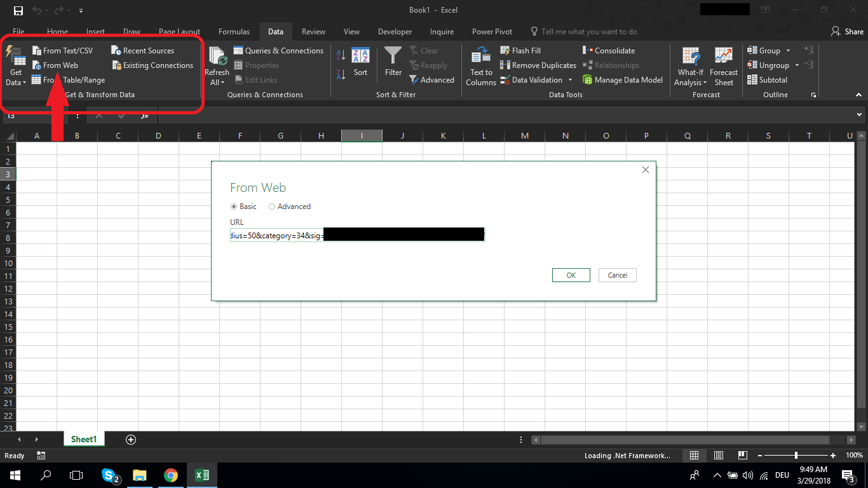Image resolution: width=868 pixels, height=488 pixels.
Task: Click Cancel in the From Web dialog
Action: click(x=616, y=274)
